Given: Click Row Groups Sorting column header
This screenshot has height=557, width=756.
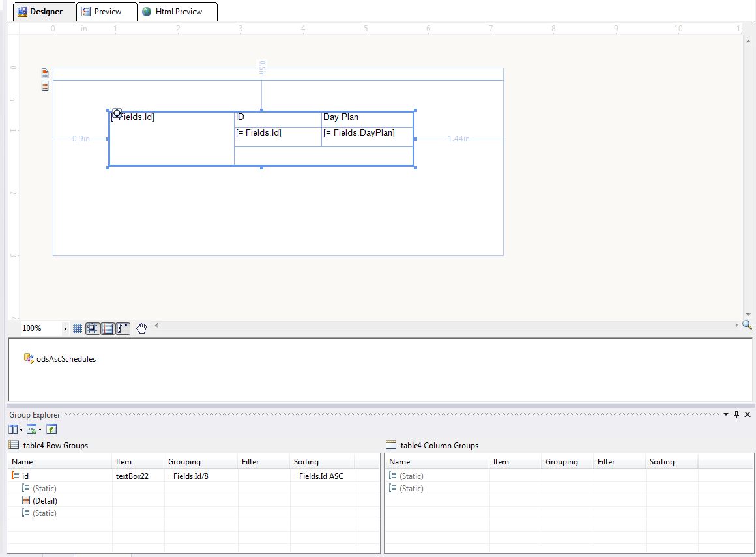Looking at the screenshot, I should point(322,462).
